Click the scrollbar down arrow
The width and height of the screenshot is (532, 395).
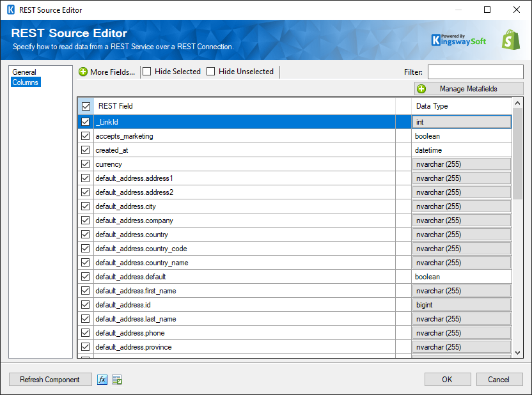point(517,353)
